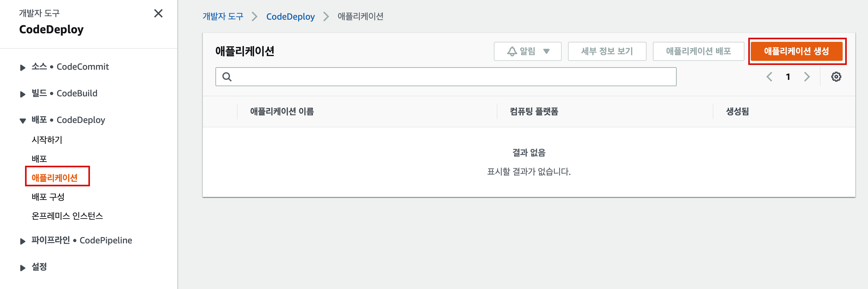Open 온프레미스 인스턴스 sidebar item

pos(67,216)
